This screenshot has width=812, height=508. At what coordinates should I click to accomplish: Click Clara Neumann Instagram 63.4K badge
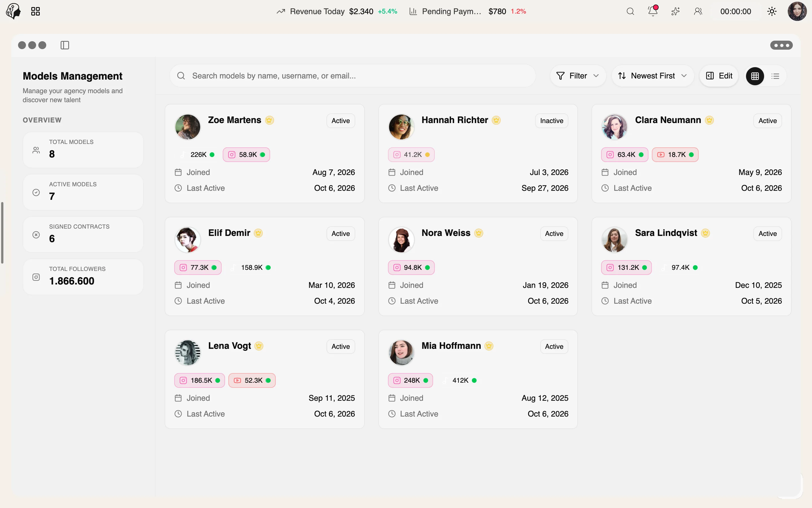pos(625,155)
